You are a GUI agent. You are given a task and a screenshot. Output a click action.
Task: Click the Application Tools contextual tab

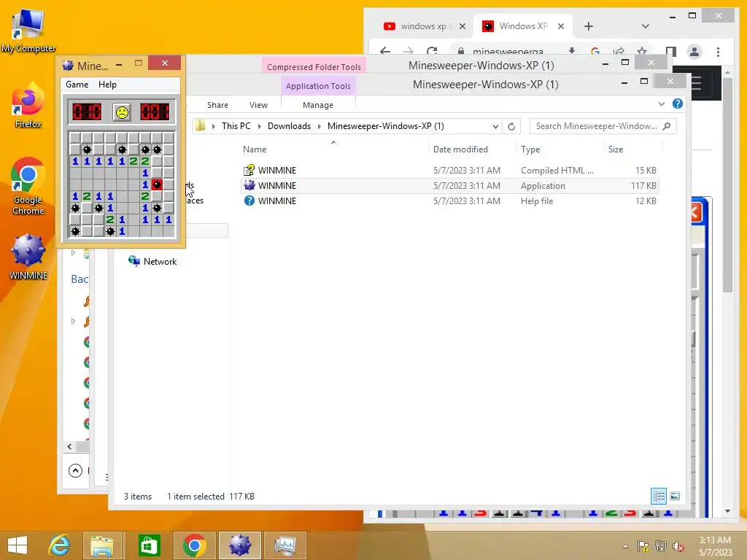[x=318, y=86]
